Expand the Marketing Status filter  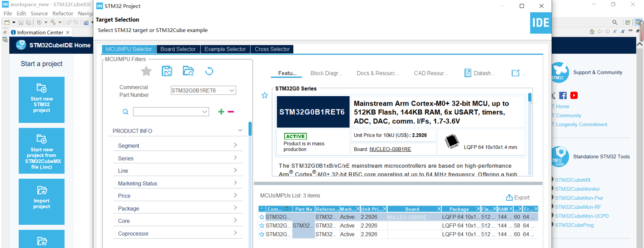click(235, 183)
